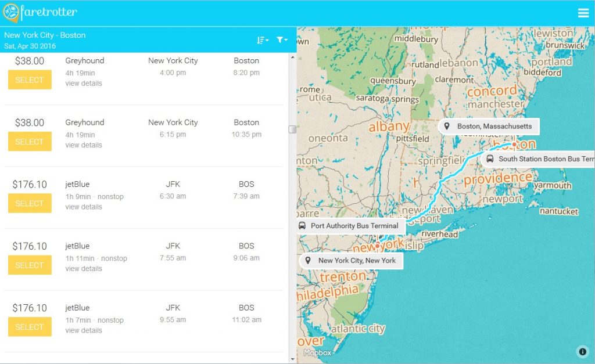Screen dimensions: 595x364
Task: Open the filter results dropdown icon
Action: click(x=282, y=39)
